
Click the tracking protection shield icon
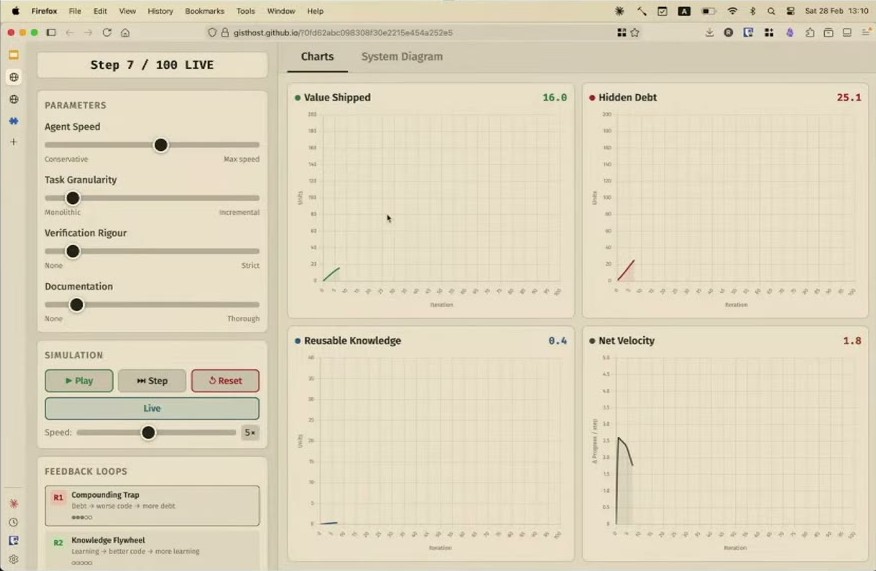[x=212, y=32]
